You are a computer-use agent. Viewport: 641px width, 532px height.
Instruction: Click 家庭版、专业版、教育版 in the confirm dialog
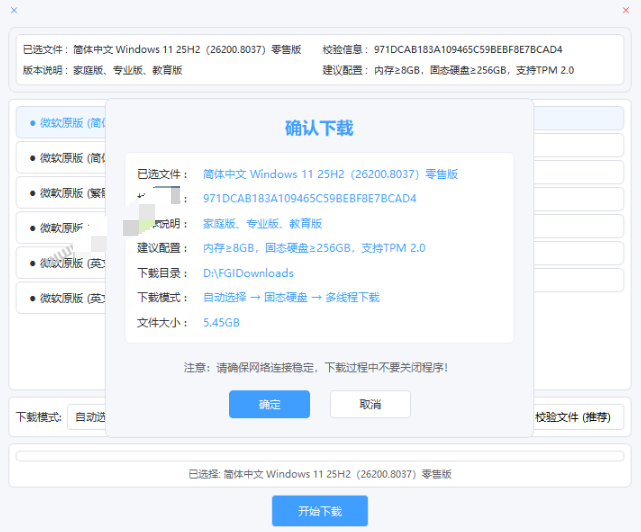click(262, 224)
